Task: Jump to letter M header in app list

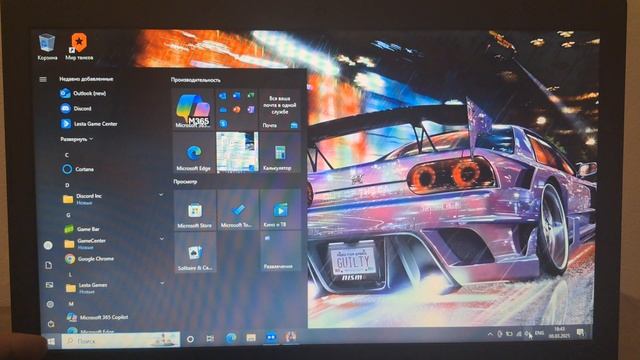Action: [x=71, y=304]
